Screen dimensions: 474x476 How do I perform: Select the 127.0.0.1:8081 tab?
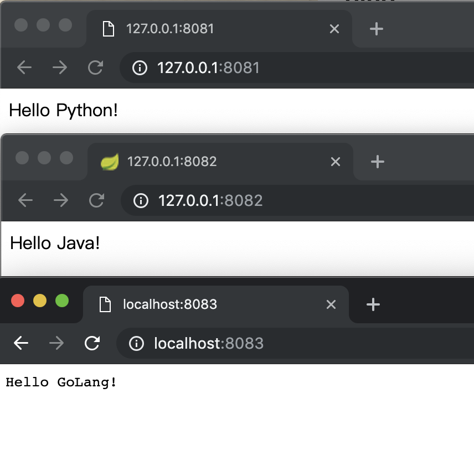210,29
